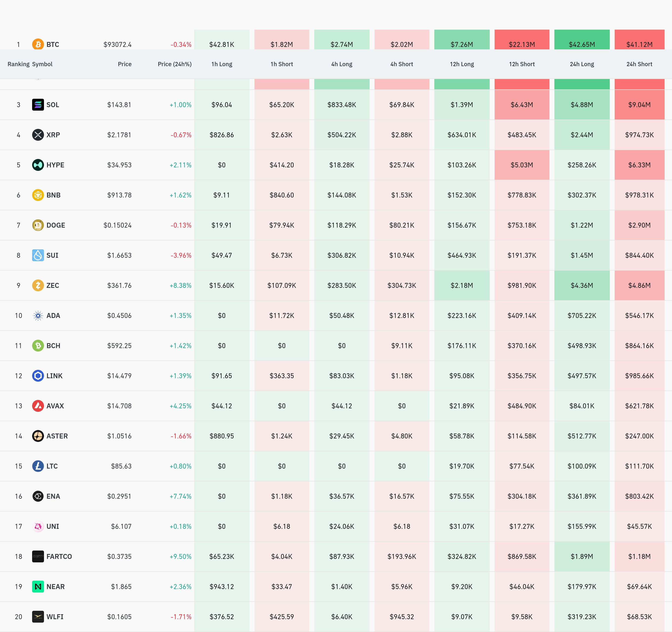This screenshot has width=672, height=632.
Task: Click the NEAR coin icon
Action: click(38, 586)
